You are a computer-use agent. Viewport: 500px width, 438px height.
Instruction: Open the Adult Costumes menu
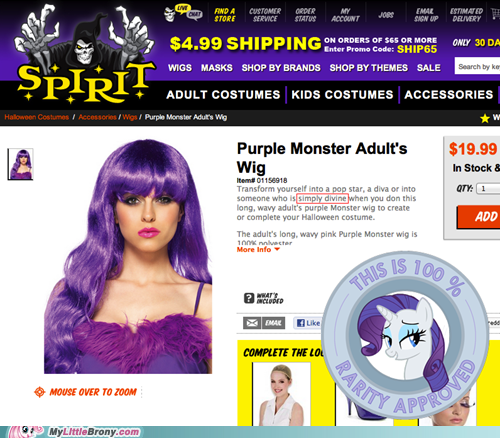click(x=223, y=95)
